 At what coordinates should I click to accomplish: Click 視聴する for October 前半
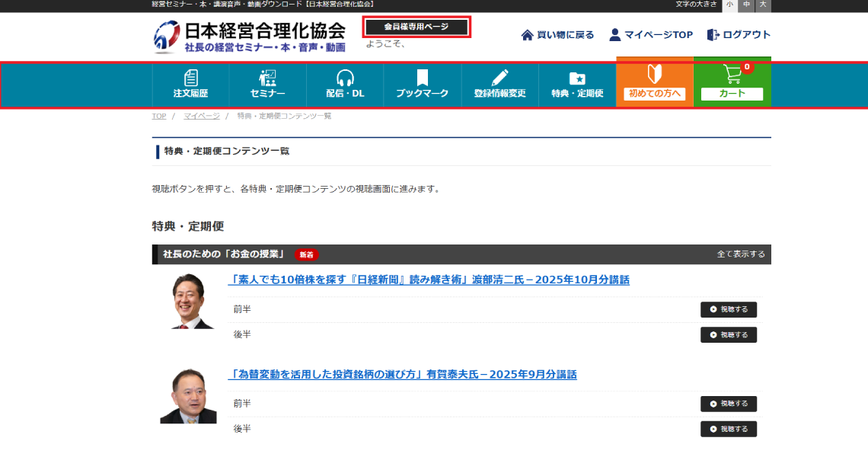[x=728, y=310]
